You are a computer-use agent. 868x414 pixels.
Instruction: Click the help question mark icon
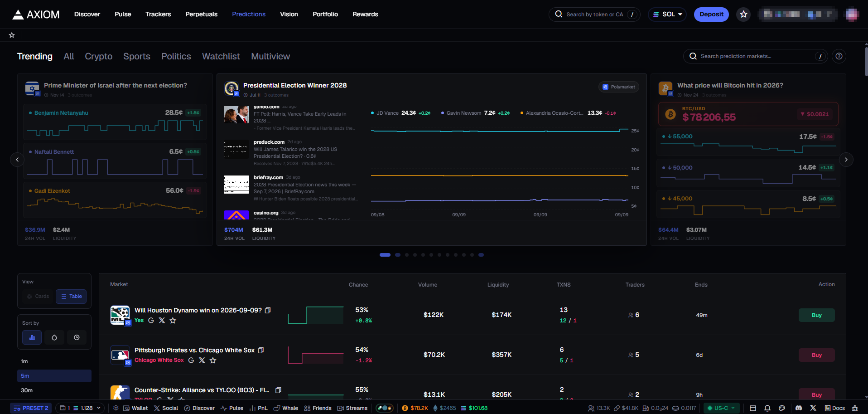[839, 56]
